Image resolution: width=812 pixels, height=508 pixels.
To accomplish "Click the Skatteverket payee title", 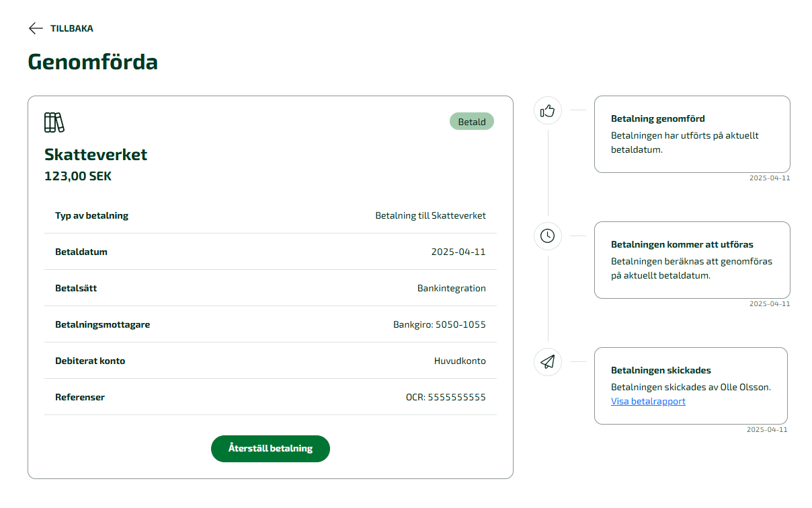I will click(95, 154).
